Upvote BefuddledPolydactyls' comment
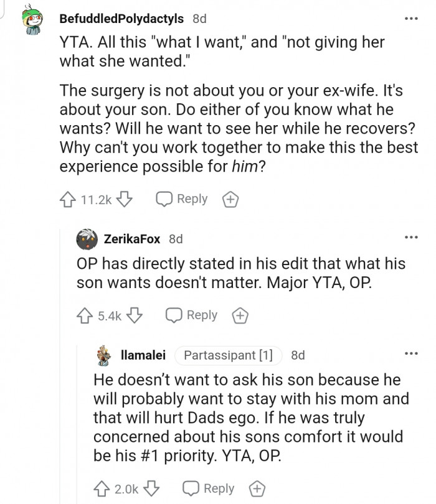 click(69, 200)
